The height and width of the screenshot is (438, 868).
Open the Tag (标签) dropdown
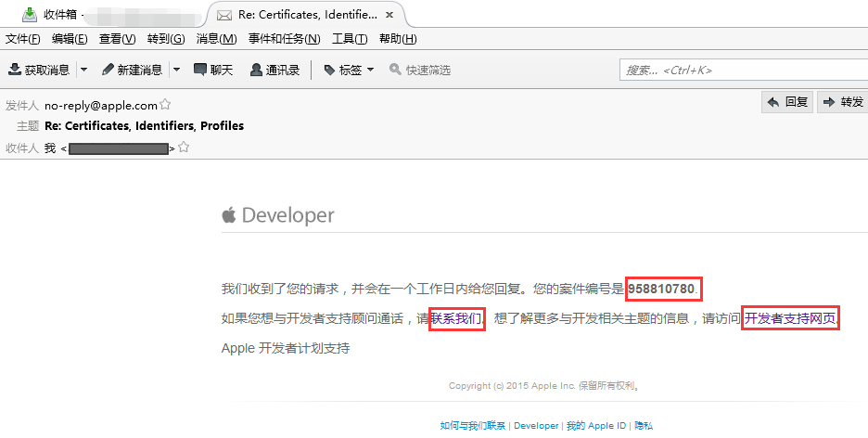[349, 70]
